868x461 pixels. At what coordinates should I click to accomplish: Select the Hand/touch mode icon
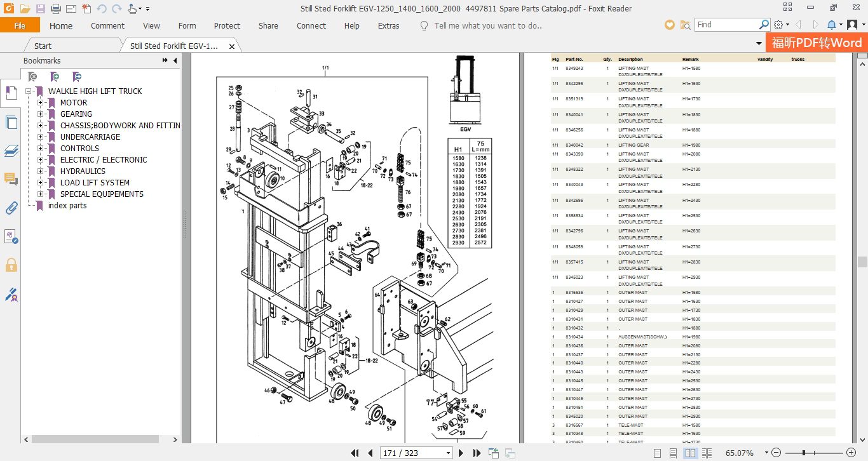132,9
